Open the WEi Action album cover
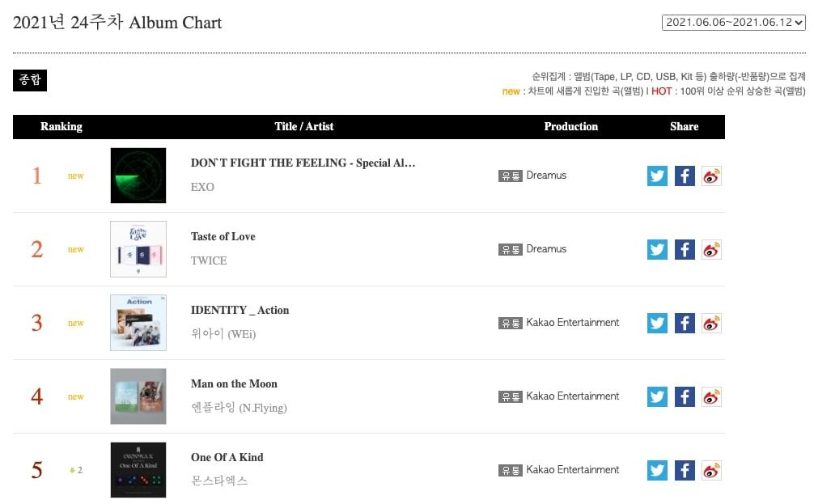The image size is (814, 504). (x=138, y=323)
